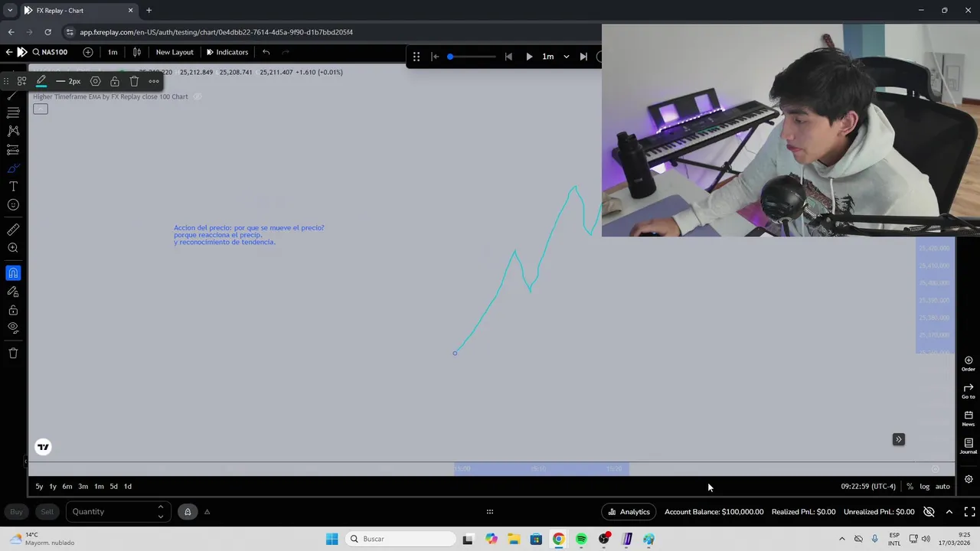
Task: Open the News calendar panel
Action: point(969,419)
